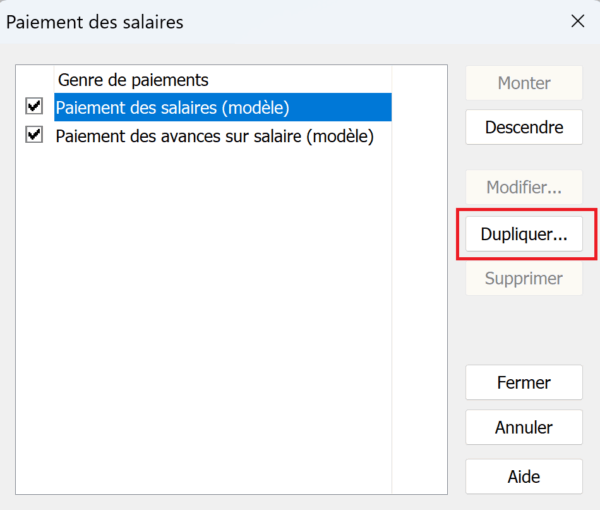
Task: Click the greyed-out Supprimer button
Action: click(524, 278)
